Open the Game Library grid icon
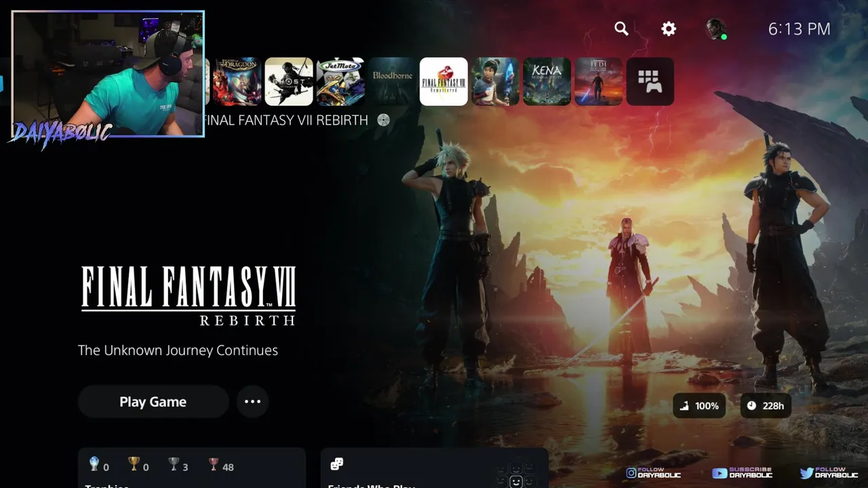Viewport: 868px width, 488px height. 650,81
